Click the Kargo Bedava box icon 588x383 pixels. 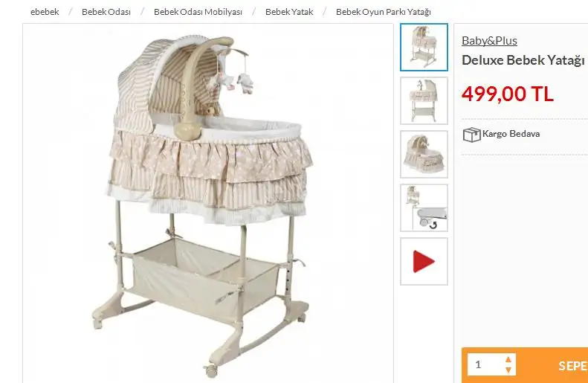[471, 135]
